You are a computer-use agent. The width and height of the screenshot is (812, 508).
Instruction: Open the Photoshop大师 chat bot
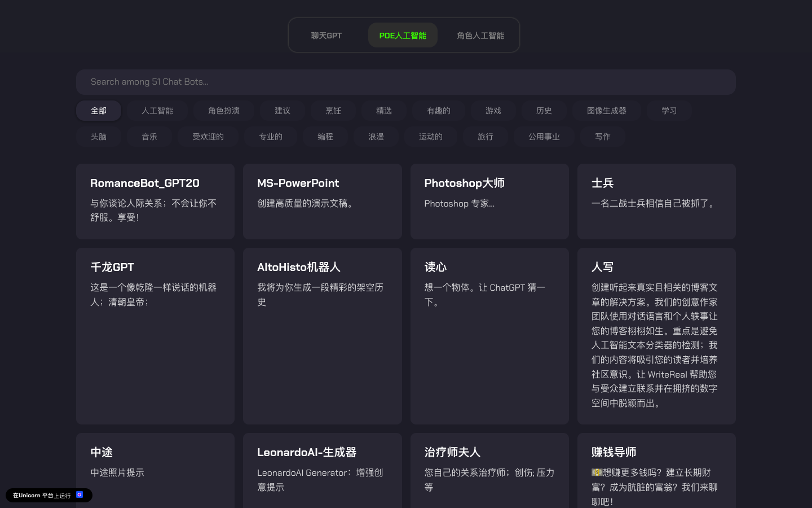click(489, 201)
